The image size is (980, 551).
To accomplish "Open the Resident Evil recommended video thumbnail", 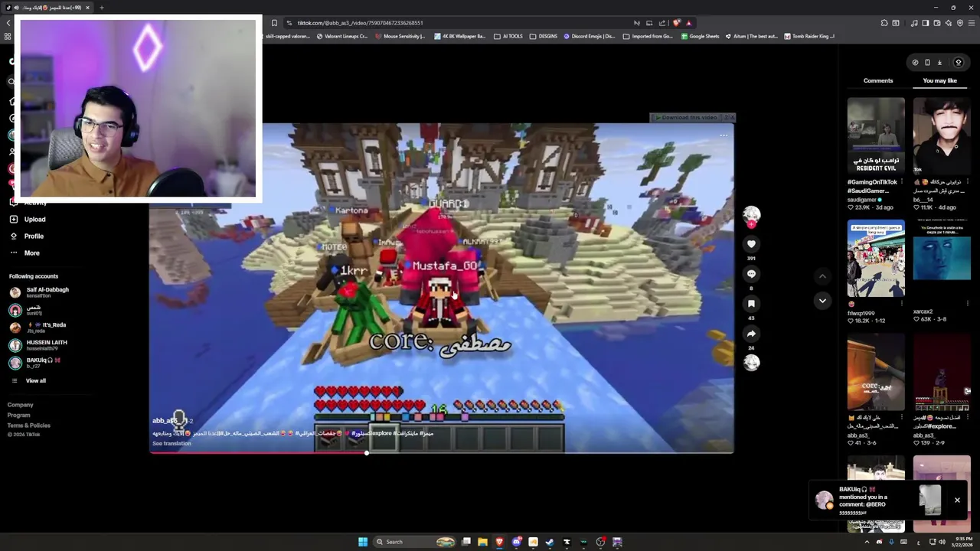I will (876, 135).
